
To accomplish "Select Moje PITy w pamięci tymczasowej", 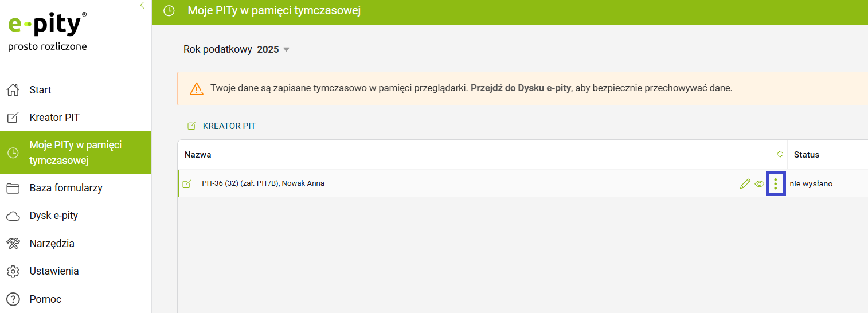I will (x=76, y=152).
